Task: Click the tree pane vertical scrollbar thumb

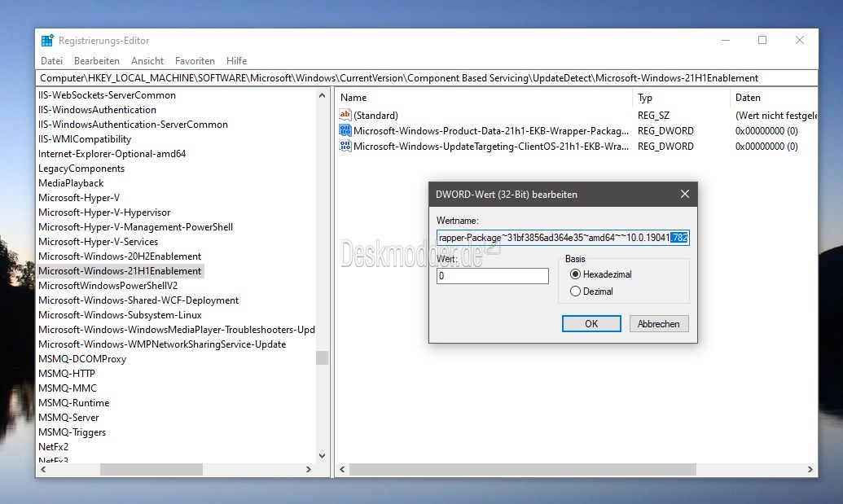Action: click(322, 357)
